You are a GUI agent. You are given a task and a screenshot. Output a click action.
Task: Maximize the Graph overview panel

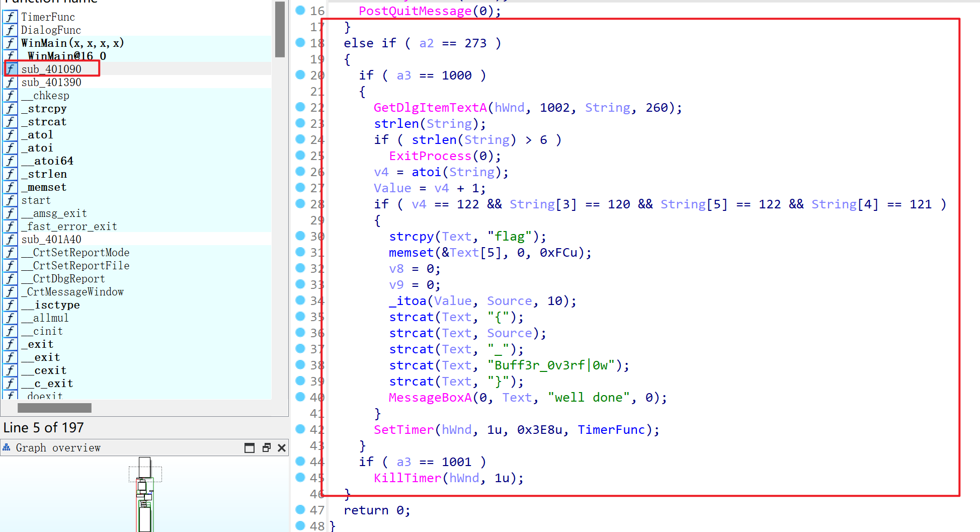point(250,448)
